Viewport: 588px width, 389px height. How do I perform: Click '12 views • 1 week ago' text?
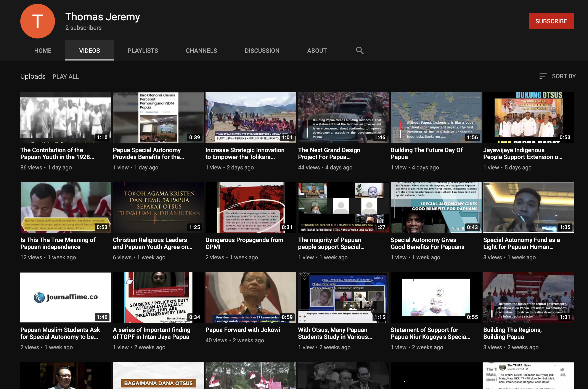[48, 257]
